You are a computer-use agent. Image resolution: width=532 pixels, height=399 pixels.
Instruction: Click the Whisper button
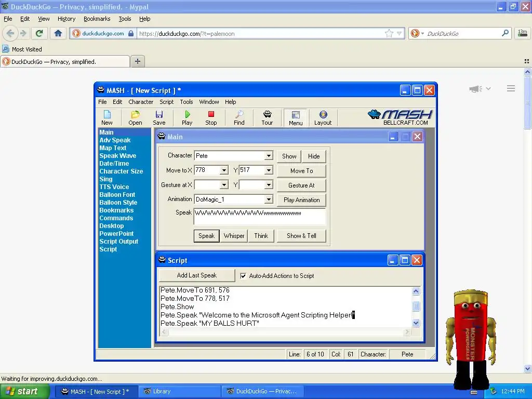[234, 236]
